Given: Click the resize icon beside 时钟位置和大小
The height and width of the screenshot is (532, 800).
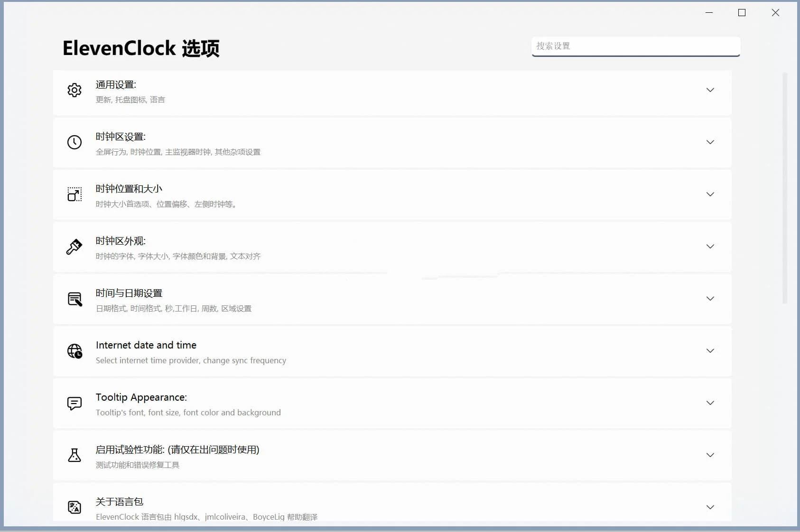Looking at the screenshot, I should pos(74,194).
